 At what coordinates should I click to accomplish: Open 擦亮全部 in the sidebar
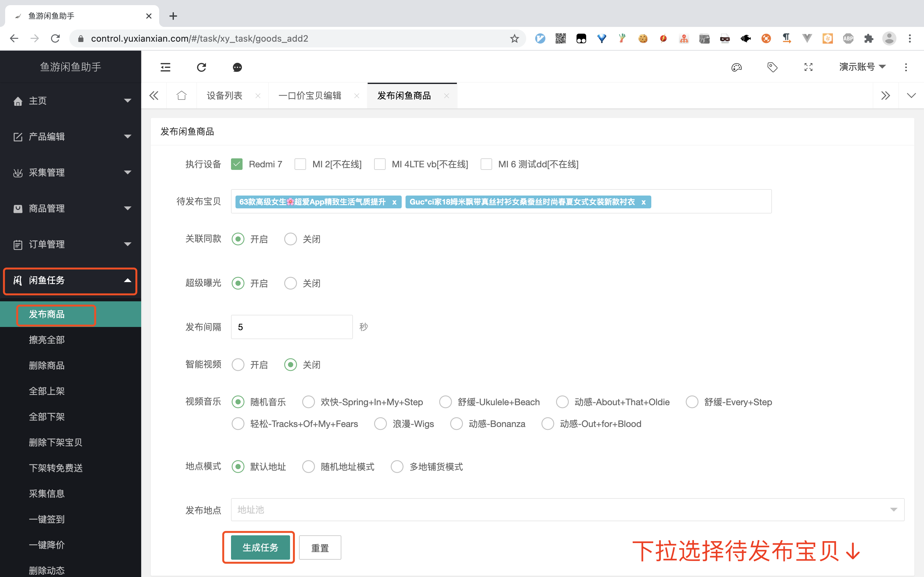point(47,340)
